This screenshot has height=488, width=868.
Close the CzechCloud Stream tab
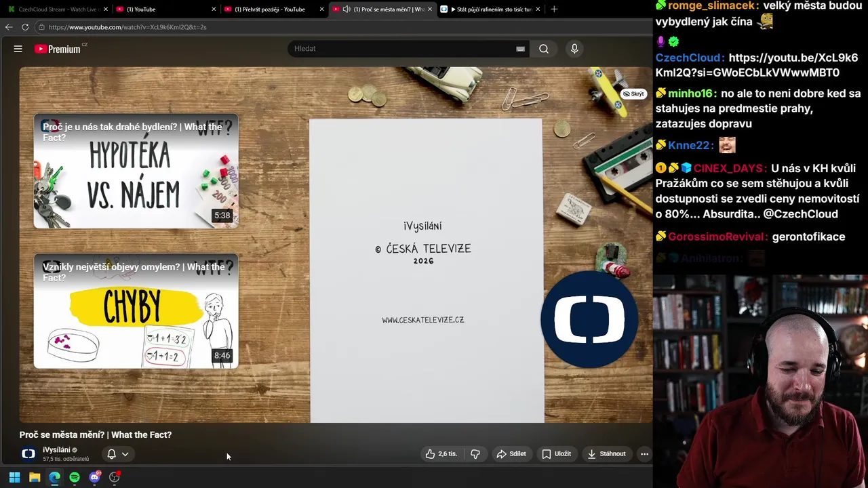click(105, 9)
